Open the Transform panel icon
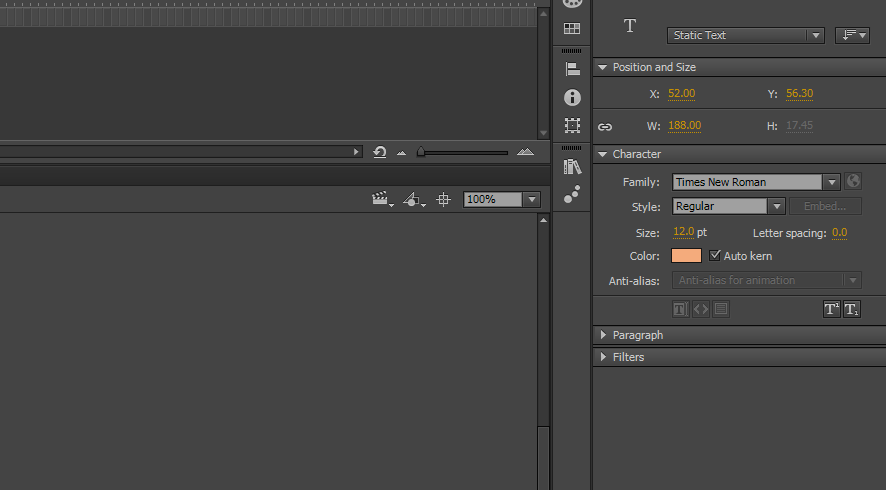886x490 pixels. pos(572,125)
